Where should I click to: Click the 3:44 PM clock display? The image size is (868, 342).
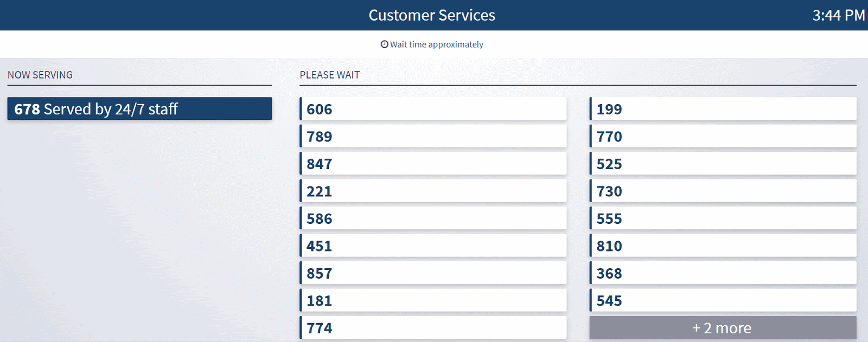pyautogui.click(x=838, y=15)
